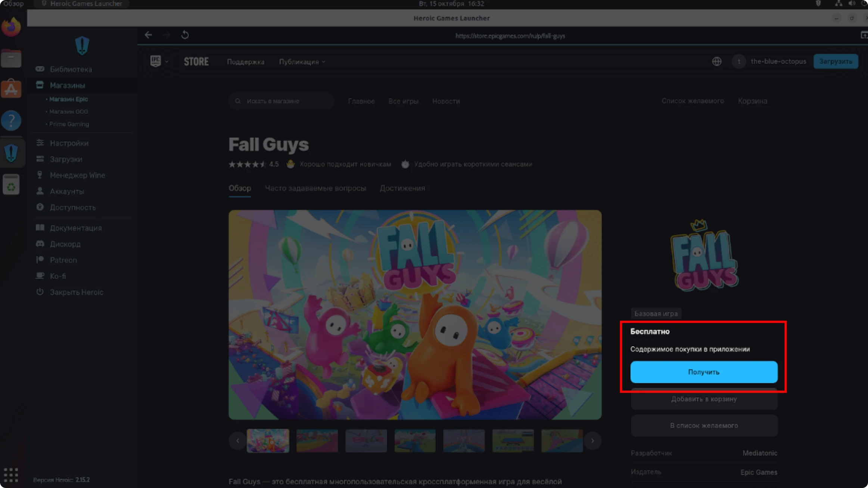Click the blue Получить button
The width and height of the screenshot is (868, 488).
click(x=704, y=372)
